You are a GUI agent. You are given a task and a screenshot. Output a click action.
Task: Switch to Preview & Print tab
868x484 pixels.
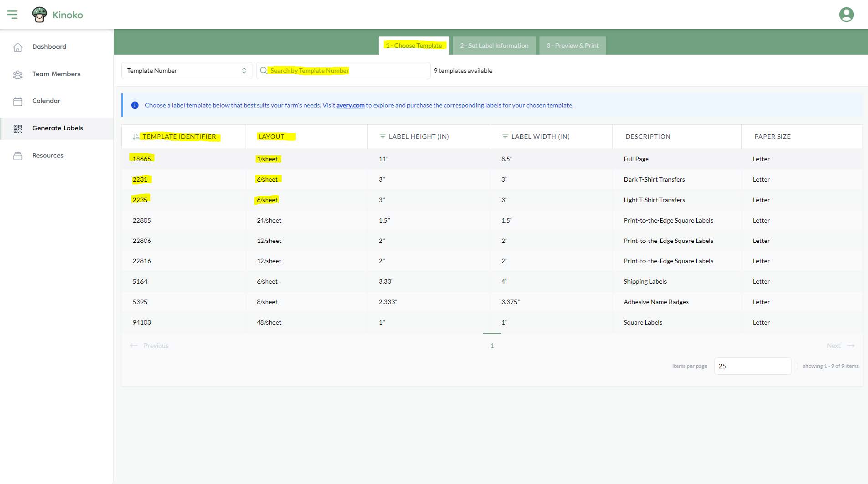point(572,46)
